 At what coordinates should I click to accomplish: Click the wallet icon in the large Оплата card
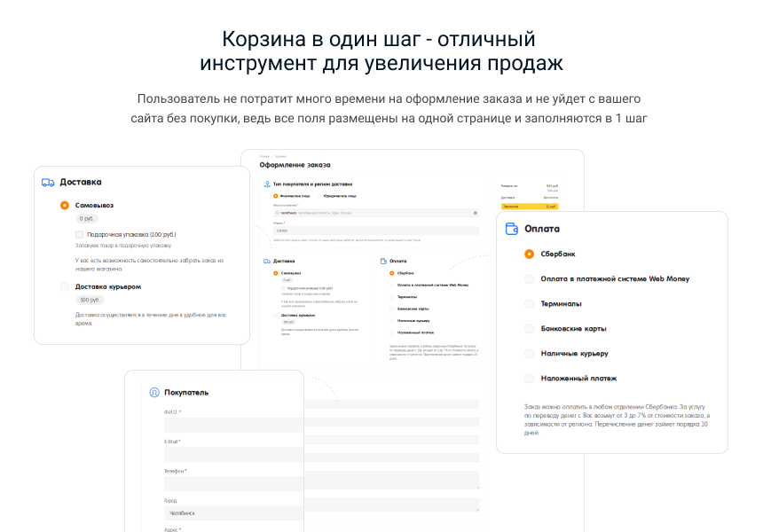[x=512, y=229]
